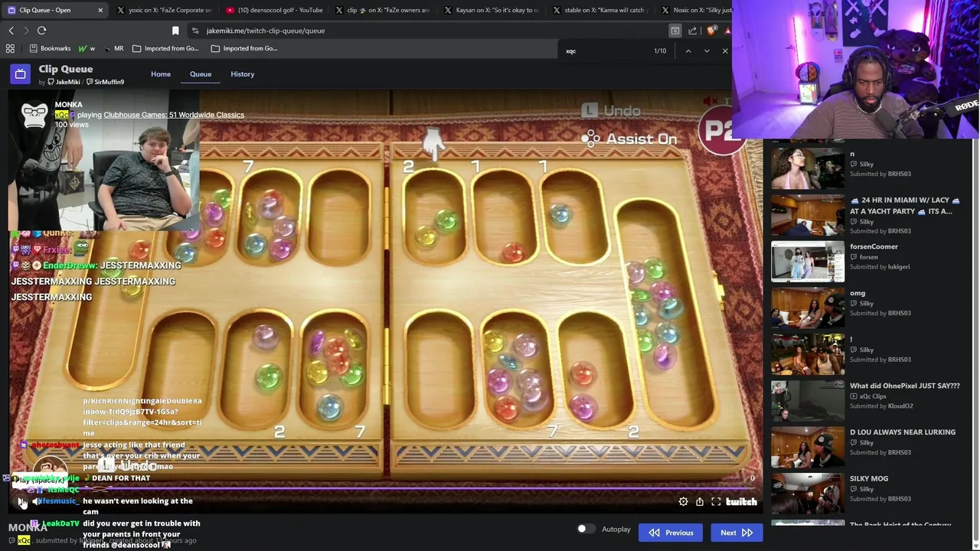The height and width of the screenshot is (551, 980).
Task: Jump to previous find-in-page match
Action: pos(688,51)
